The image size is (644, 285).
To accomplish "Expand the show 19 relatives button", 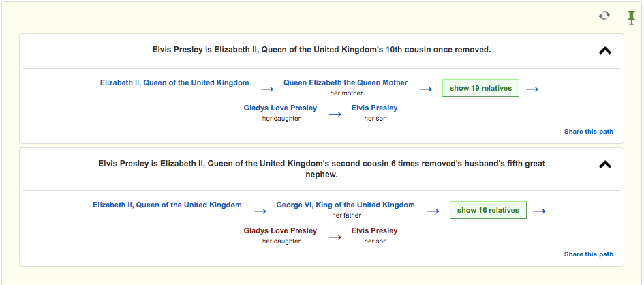I will [480, 88].
